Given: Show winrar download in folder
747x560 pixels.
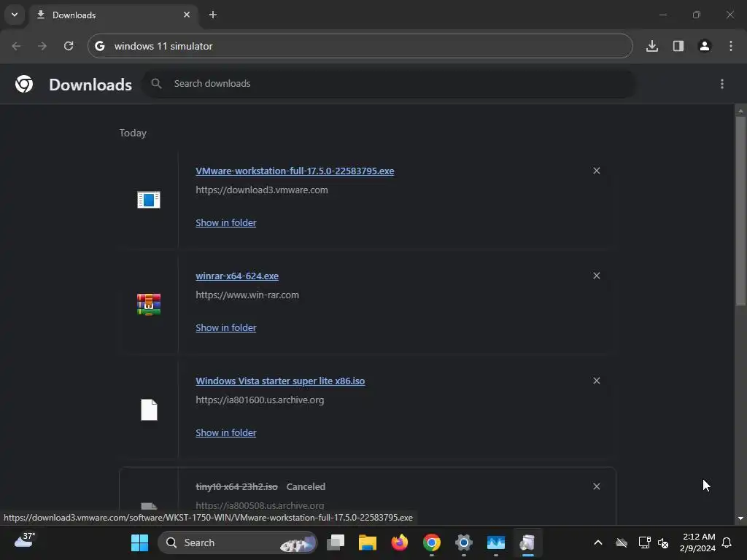Looking at the screenshot, I should (x=226, y=328).
